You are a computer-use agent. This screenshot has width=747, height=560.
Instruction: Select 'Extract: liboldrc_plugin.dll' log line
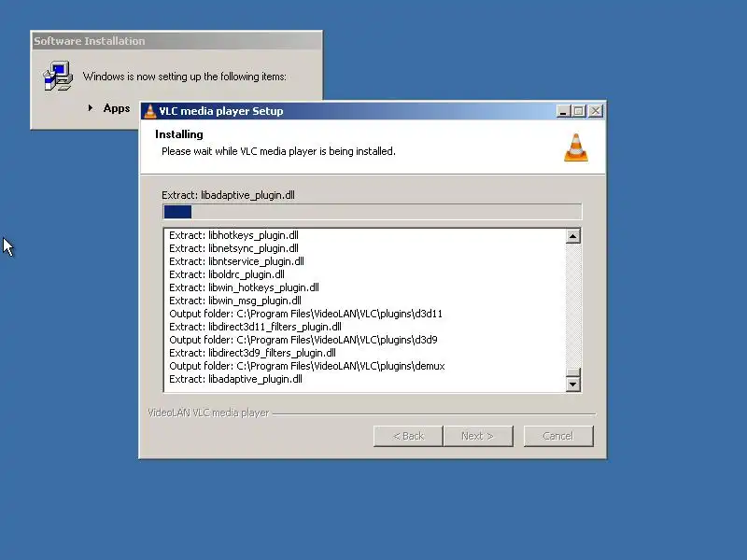pos(227,274)
